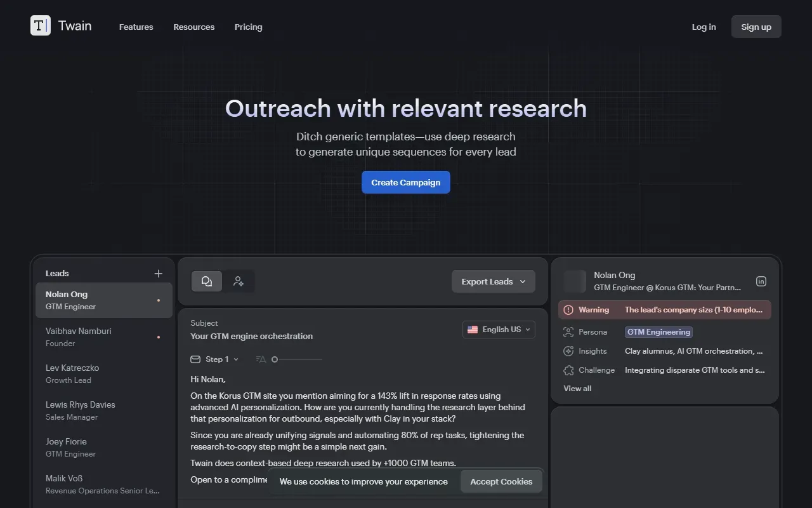Viewport: 812px width, 508px height.
Task: Click the Insights text "Clay alumnus, AI GTM orchestration"
Action: pos(694,351)
